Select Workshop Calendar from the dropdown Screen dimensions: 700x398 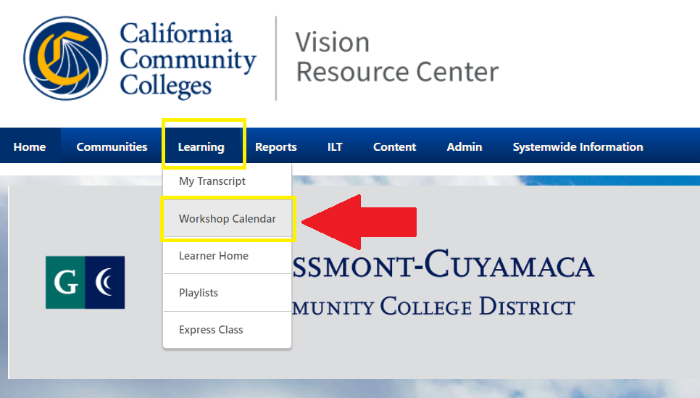pyautogui.click(x=227, y=219)
